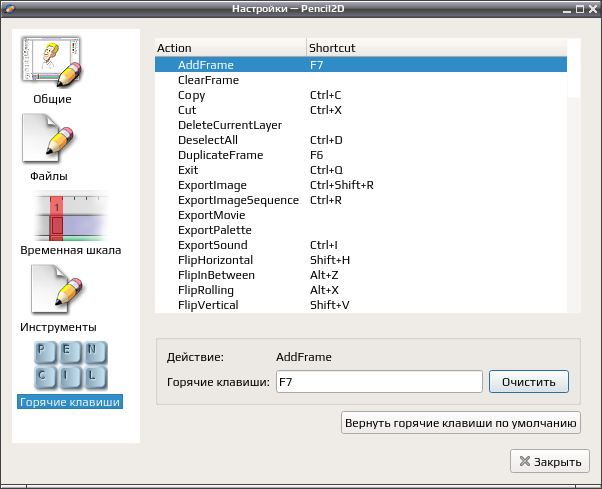The width and height of the screenshot is (602, 489).
Task: Select the Файлы label in sidebar
Action: 49,176
